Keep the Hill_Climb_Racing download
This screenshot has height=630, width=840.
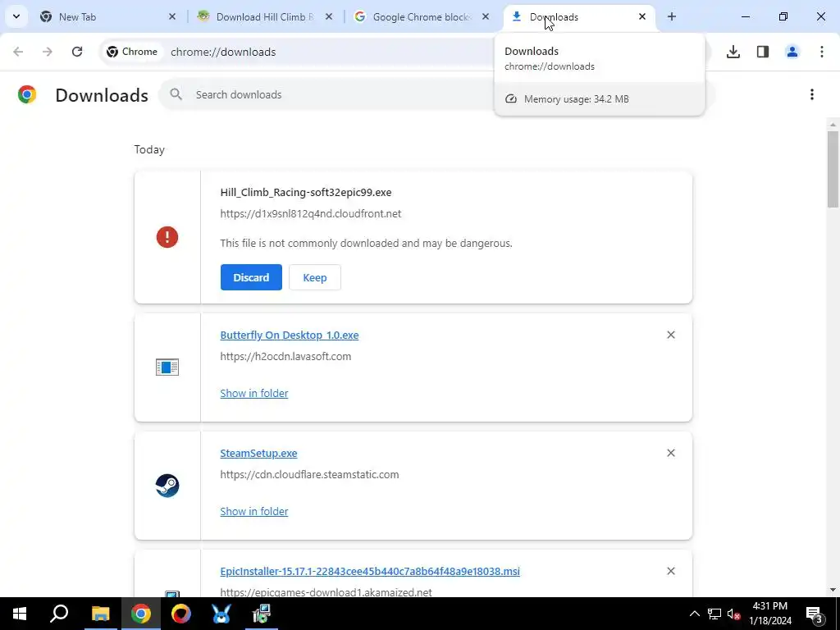click(315, 277)
